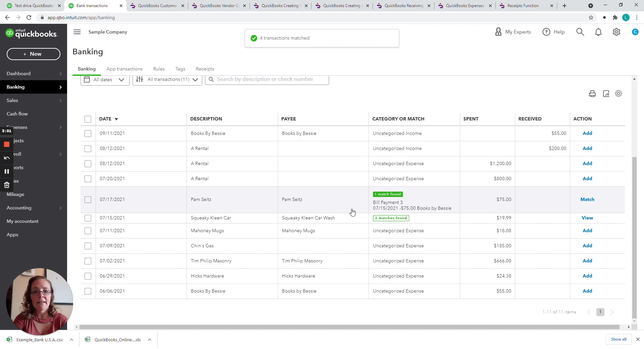This screenshot has width=644, height=349.
Task: Click the description search field
Action: coord(268,79)
